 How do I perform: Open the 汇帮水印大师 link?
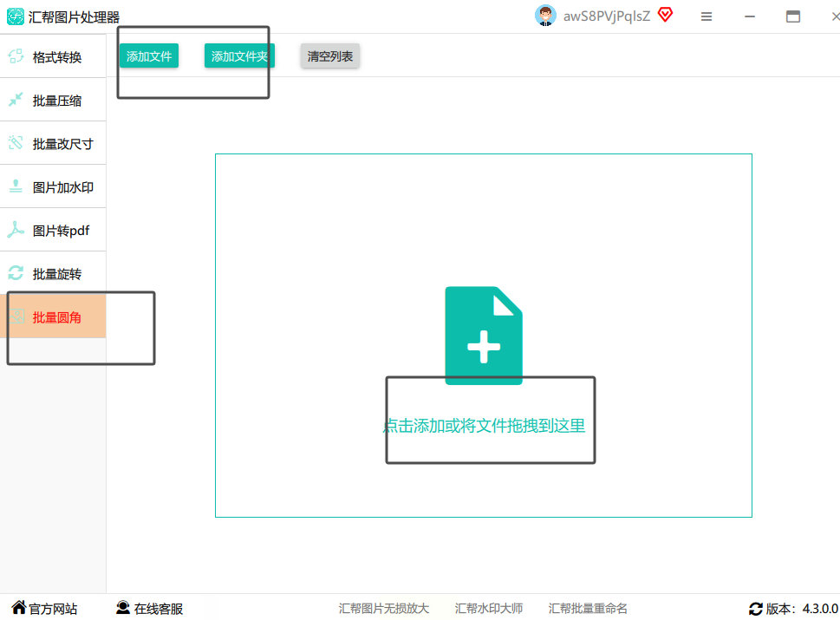489,608
